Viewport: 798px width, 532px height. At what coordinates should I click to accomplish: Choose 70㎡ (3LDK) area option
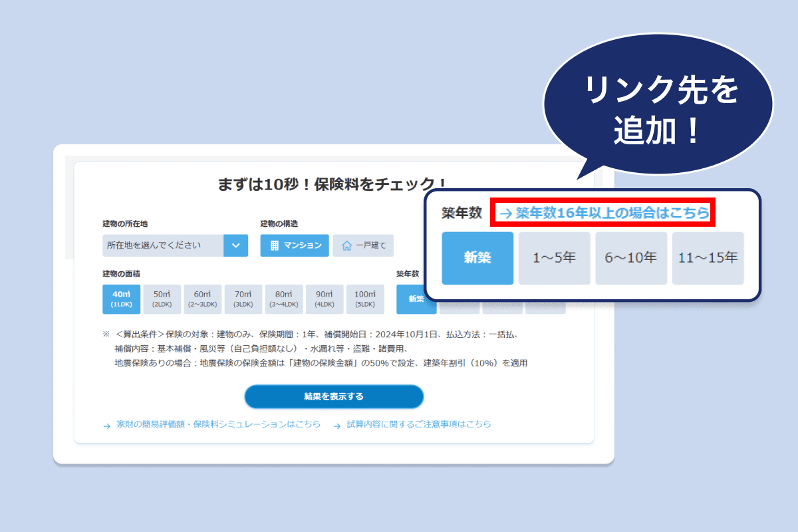coord(243,299)
